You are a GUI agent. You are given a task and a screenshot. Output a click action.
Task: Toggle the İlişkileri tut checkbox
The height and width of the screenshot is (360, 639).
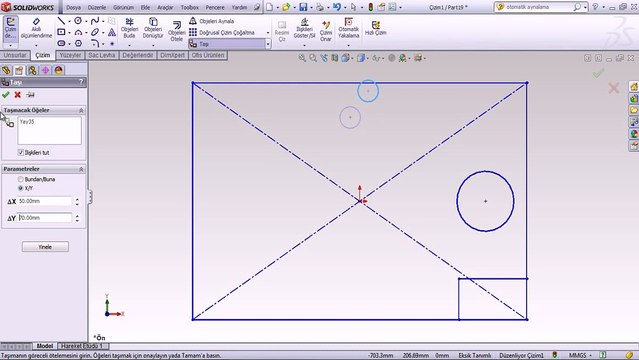(21, 152)
